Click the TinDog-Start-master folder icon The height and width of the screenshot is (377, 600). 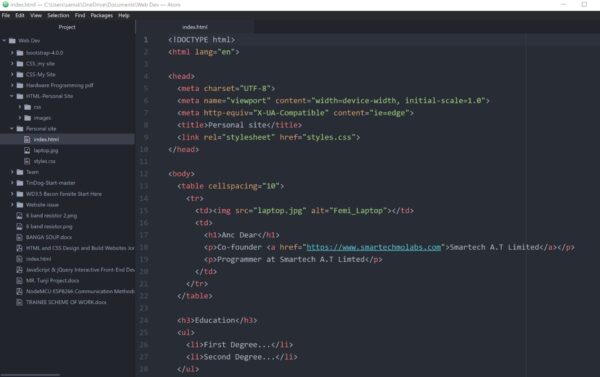(x=20, y=183)
